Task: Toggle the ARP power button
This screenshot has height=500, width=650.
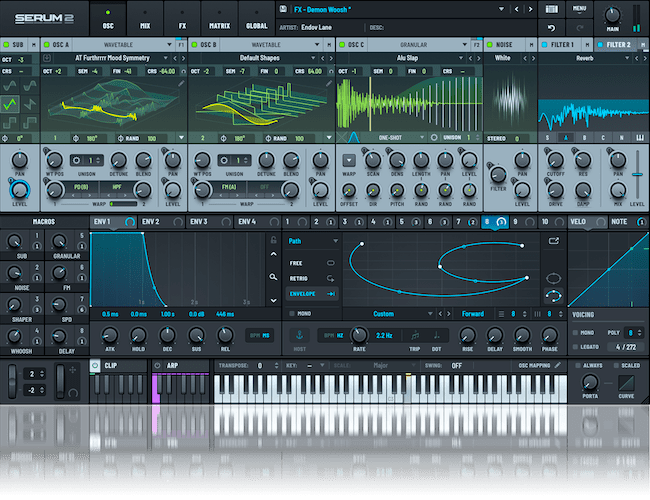Action: click(x=157, y=366)
